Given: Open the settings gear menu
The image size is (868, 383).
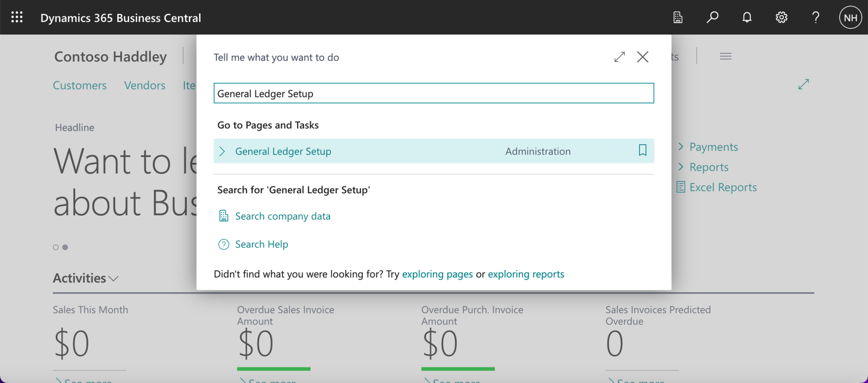Looking at the screenshot, I should (x=781, y=17).
